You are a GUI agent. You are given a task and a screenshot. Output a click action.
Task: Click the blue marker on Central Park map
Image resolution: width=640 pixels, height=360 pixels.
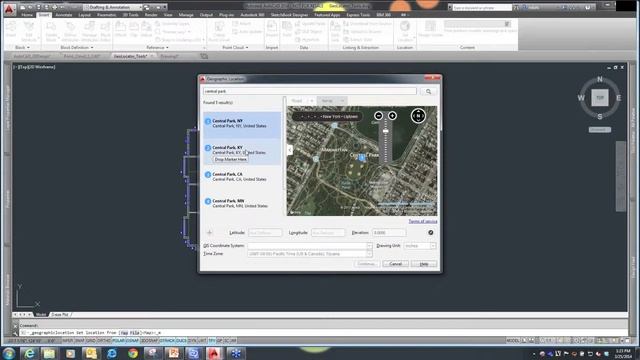(362, 158)
